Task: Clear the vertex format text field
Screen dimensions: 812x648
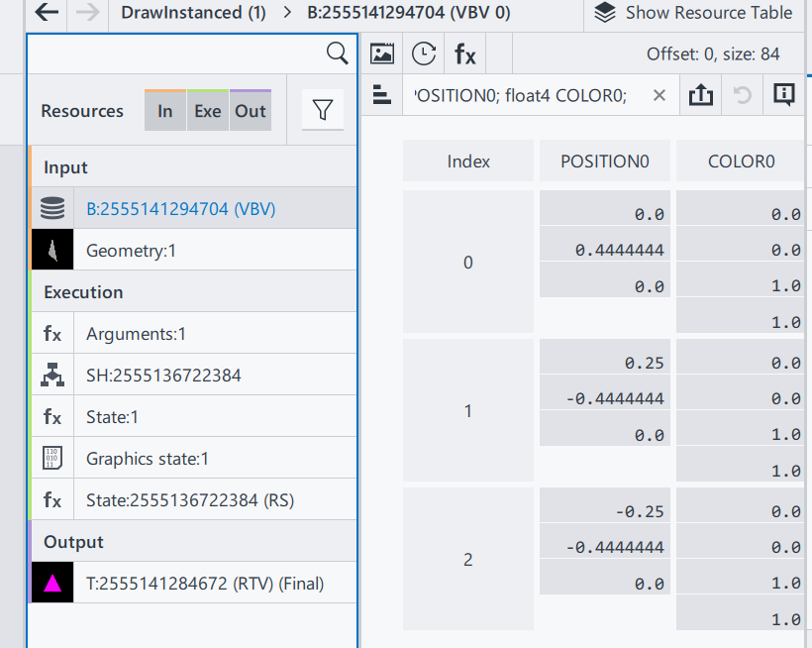Action: [x=660, y=95]
